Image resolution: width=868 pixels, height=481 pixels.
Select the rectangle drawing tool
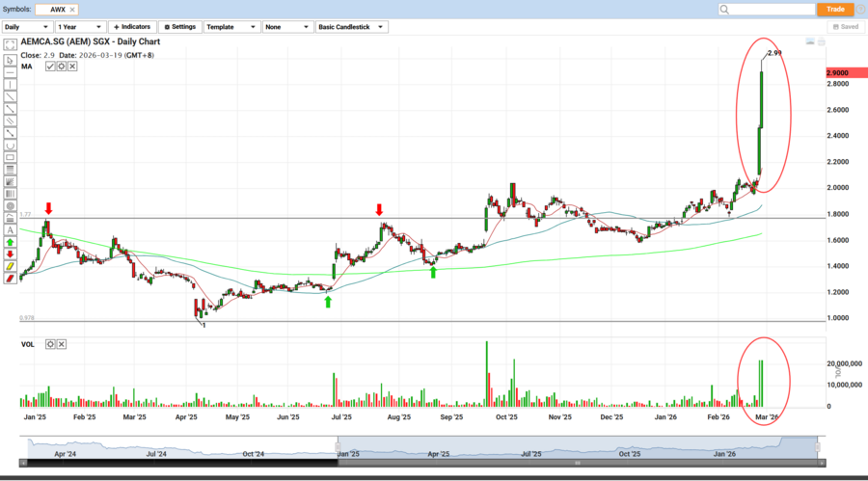coord(10,157)
